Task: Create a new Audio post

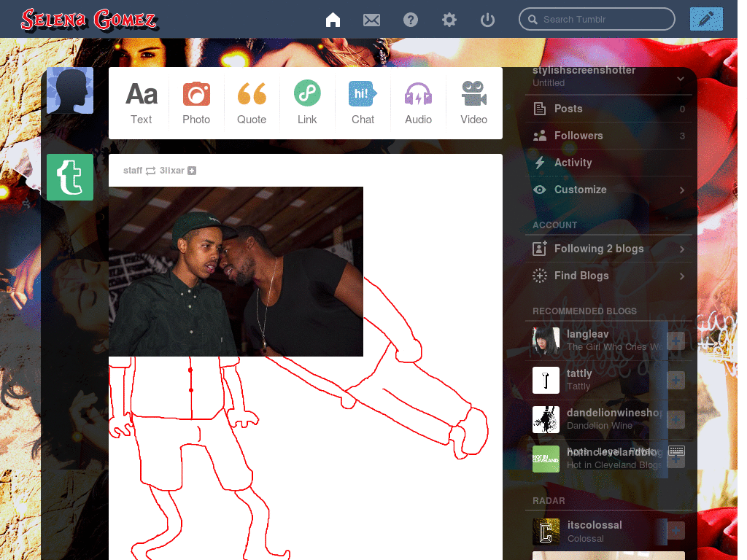Action: 418,103
